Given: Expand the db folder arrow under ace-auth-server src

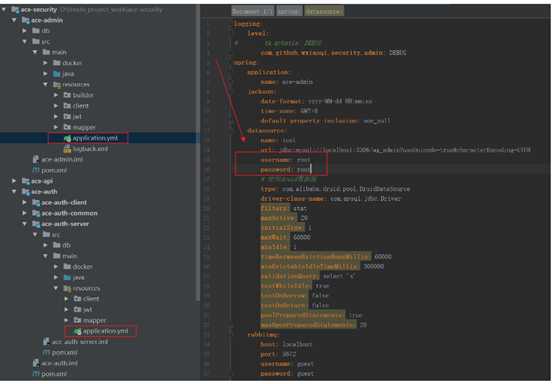Looking at the screenshot, I should (x=45, y=245).
